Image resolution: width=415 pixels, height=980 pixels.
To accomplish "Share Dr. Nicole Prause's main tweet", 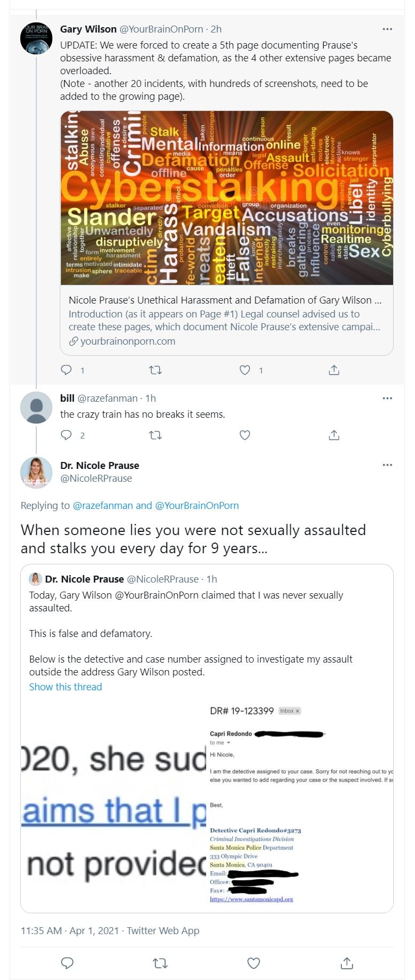I will 347,963.
